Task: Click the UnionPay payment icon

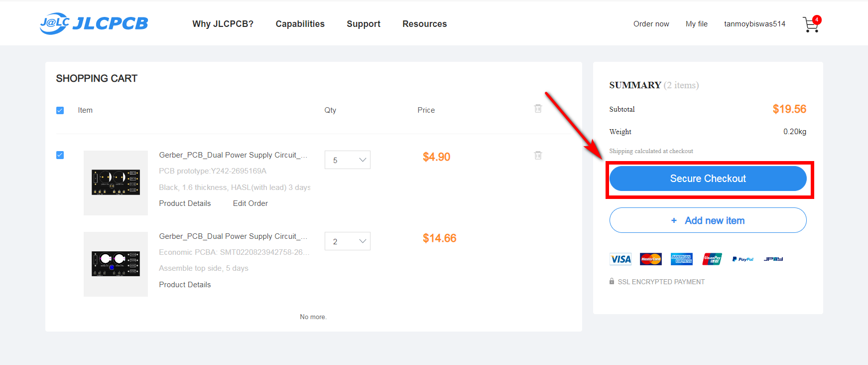Action: pos(712,259)
